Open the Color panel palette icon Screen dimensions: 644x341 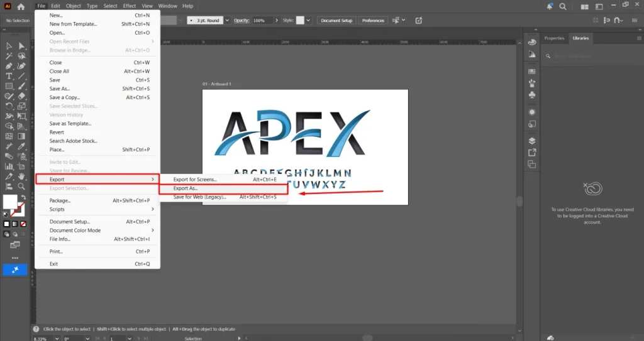(x=532, y=42)
